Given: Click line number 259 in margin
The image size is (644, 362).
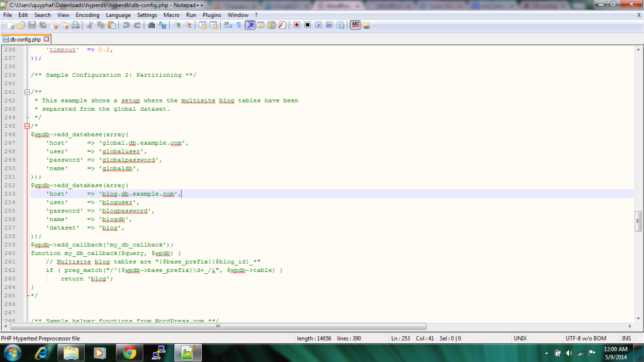Looking at the screenshot, I should click(10, 245).
